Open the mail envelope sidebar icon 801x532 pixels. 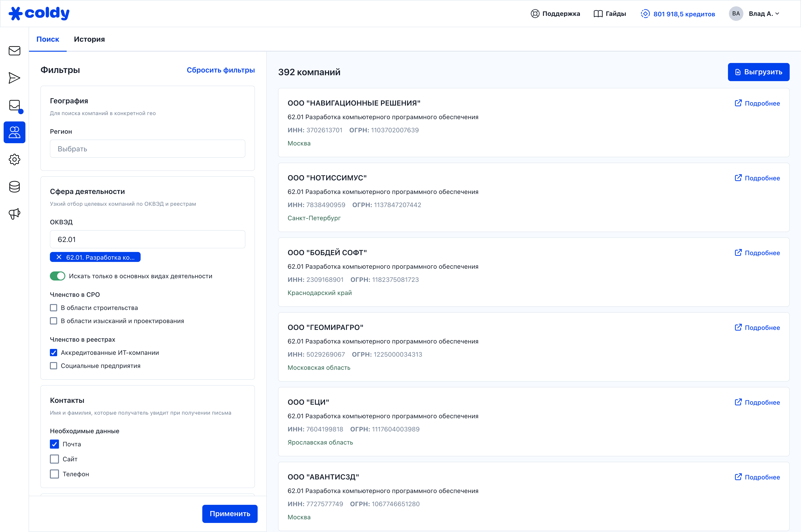14,51
